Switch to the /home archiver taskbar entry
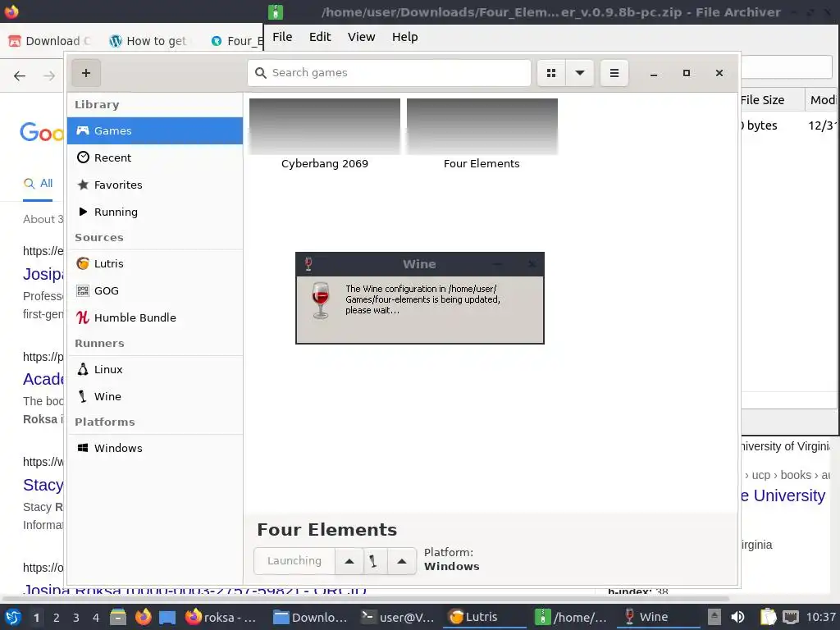 click(572, 618)
